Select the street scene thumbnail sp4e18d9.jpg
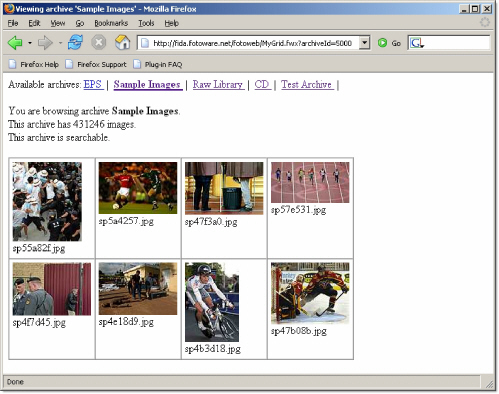Viewport: 499px width, 394px height. [x=138, y=288]
